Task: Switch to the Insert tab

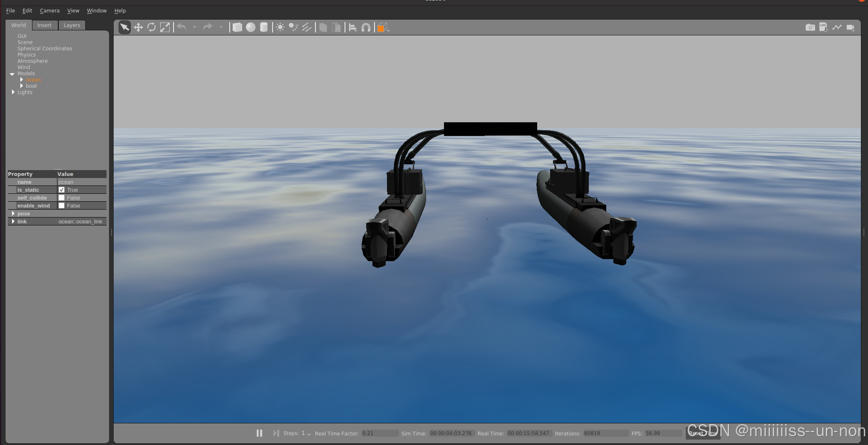Action: point(45,25)
